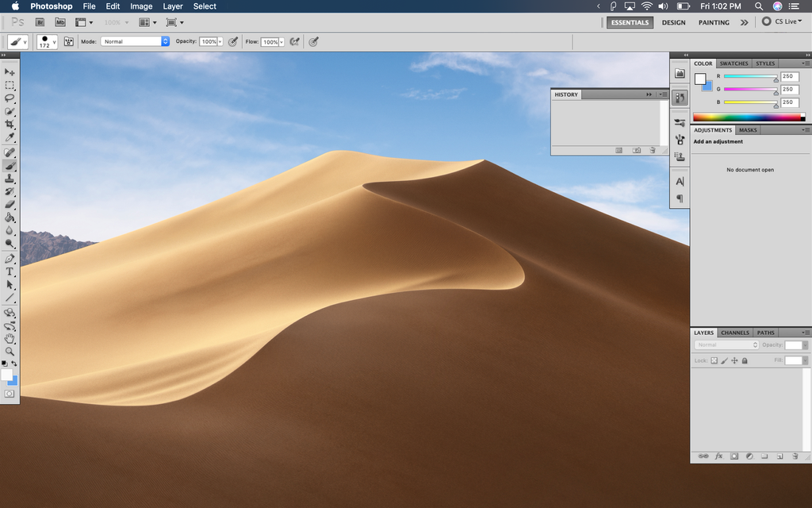Switch to the Swatches tab
The width and height of the screenshot is (812, 508).
pos(733,63)
